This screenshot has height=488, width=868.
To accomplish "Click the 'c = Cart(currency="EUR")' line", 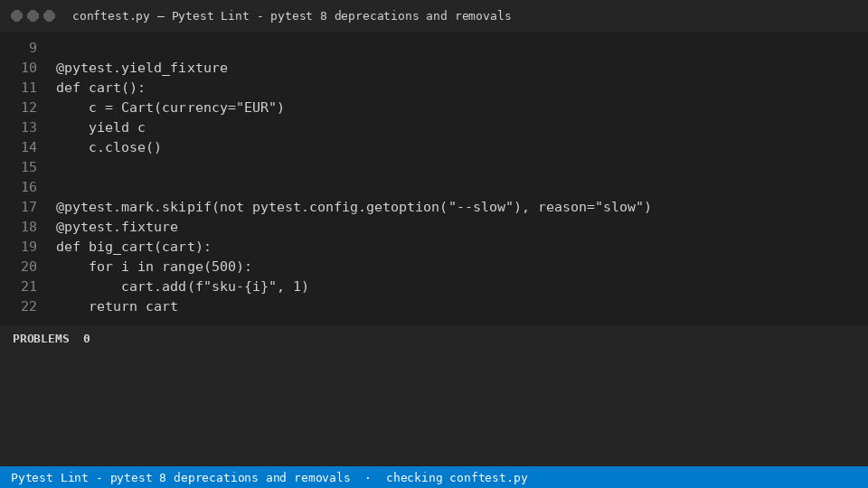I will [x=186, y=108].
